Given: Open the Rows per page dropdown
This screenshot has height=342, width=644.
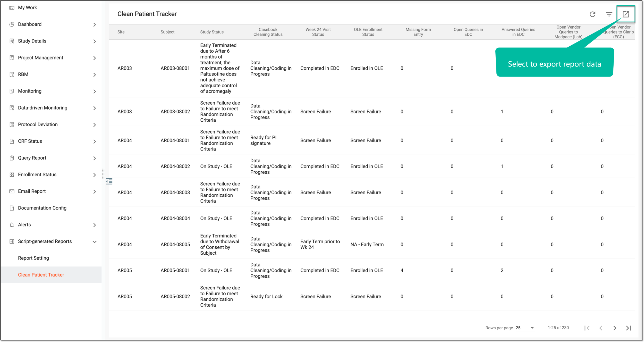Looking at the screenshot, I should [x=525, y=328].
